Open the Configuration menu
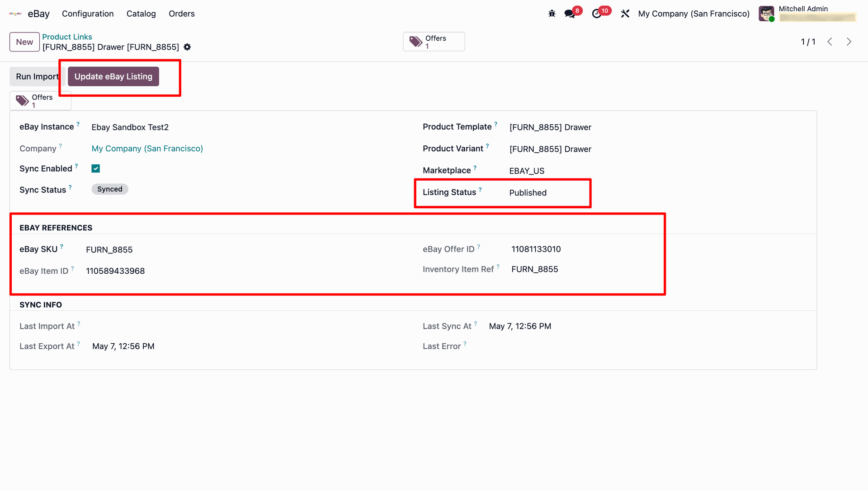Viewport: 868px width, 491px height. (88, 14)
